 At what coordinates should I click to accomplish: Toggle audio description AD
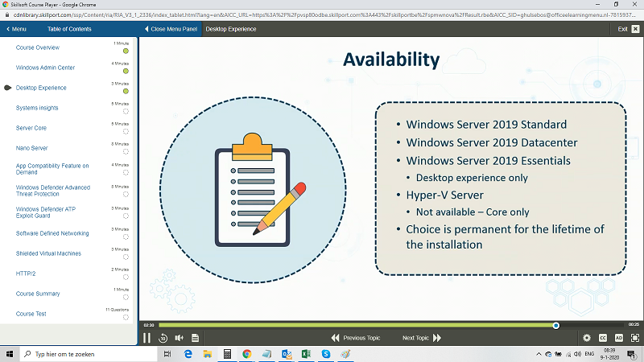[618, 338]
